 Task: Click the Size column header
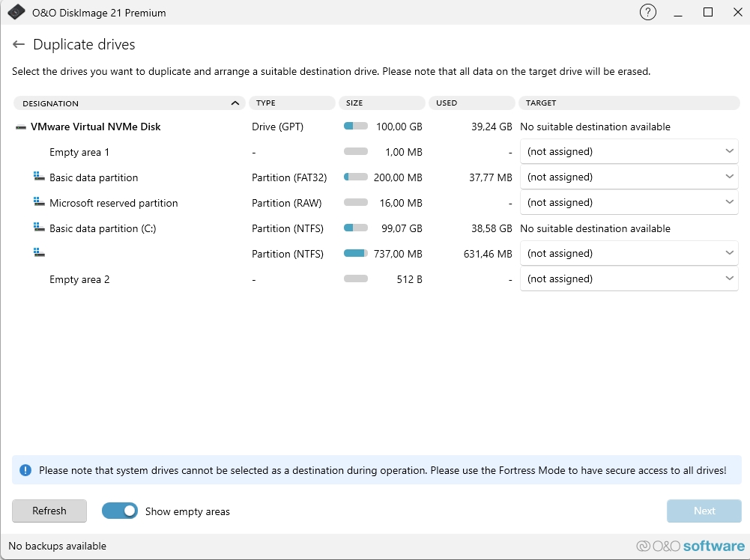381,103
